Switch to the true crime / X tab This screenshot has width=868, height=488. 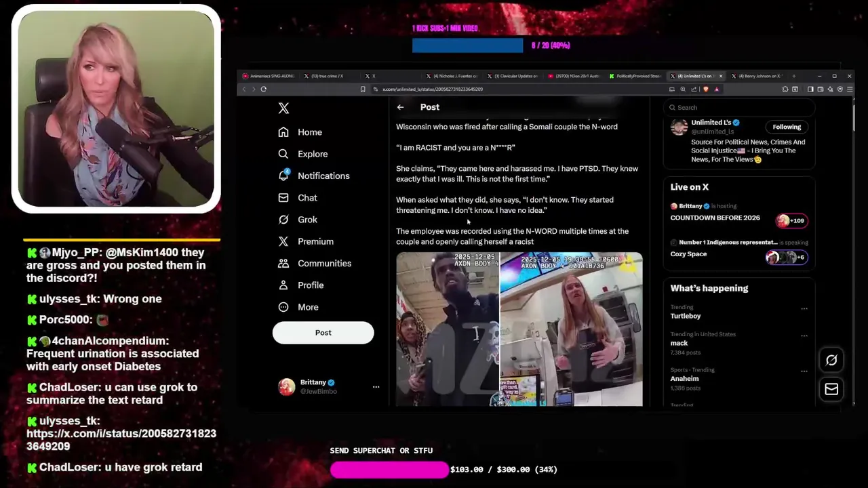click(328, 76)
